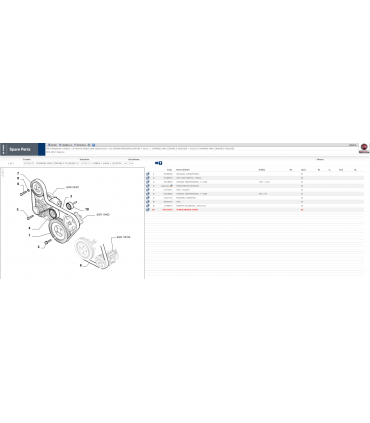Open the first wide drawing selector dropdown
The image size is (370, 423).
51,163
